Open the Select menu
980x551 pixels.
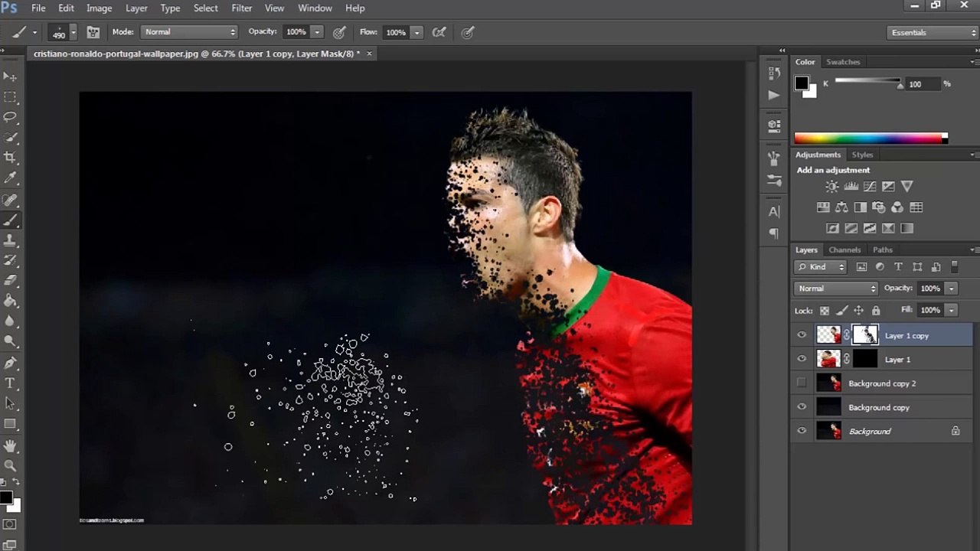[205, 8]
